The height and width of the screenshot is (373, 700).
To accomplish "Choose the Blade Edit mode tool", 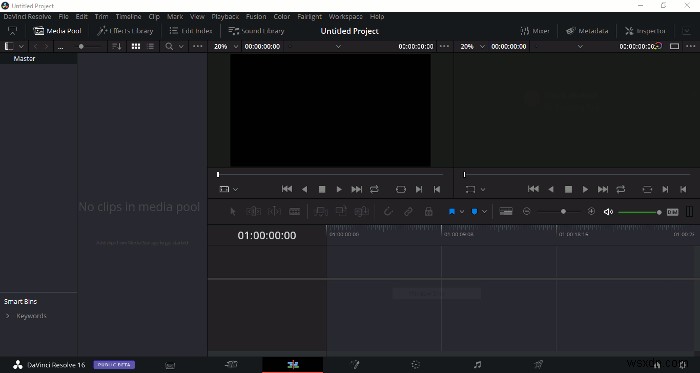I will pos(295,211).
